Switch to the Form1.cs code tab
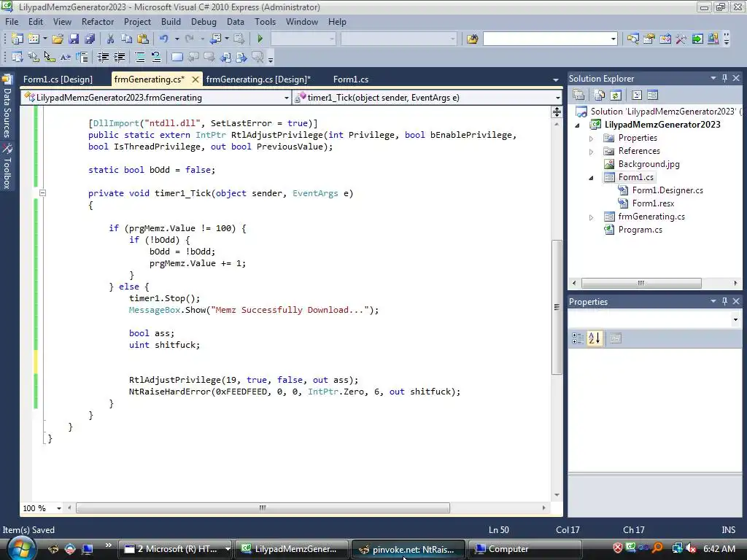This screenshot has width=747, height=560. point(351,79)
